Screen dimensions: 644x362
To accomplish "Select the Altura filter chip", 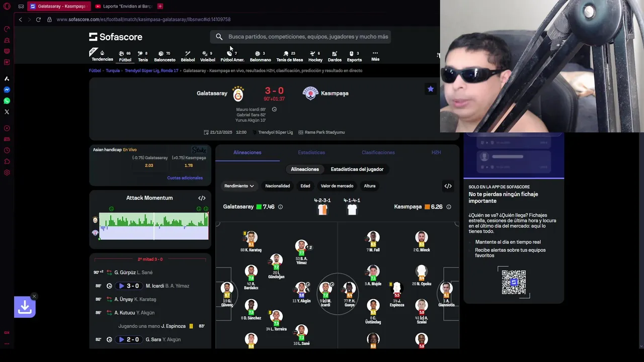I will [370, 186].
